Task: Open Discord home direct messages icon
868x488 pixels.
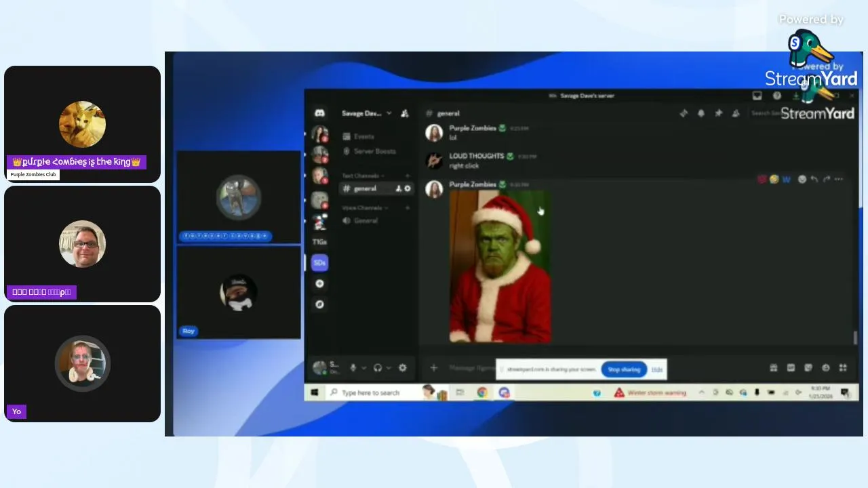Action: click(x=319, y=113)
